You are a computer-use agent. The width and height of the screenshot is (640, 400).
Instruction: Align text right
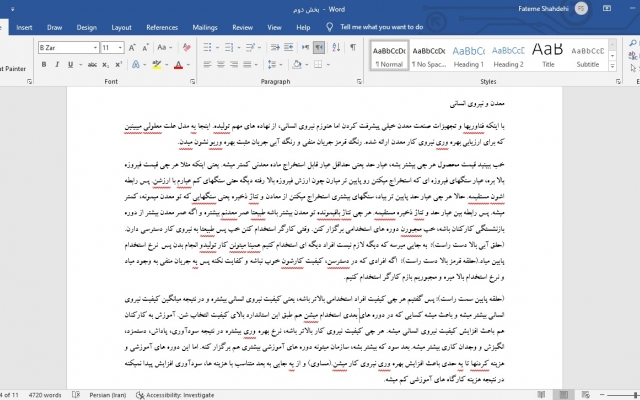click(234, 64)
